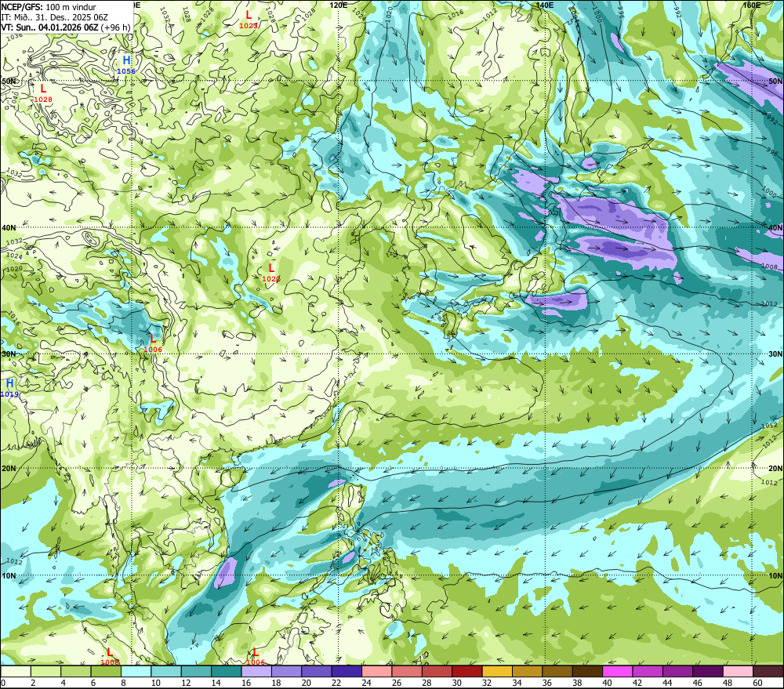The height and width of the screenshot is (689, 784).
Task: Click the 40N label on the left edge
Action: [x=9, y=227]
